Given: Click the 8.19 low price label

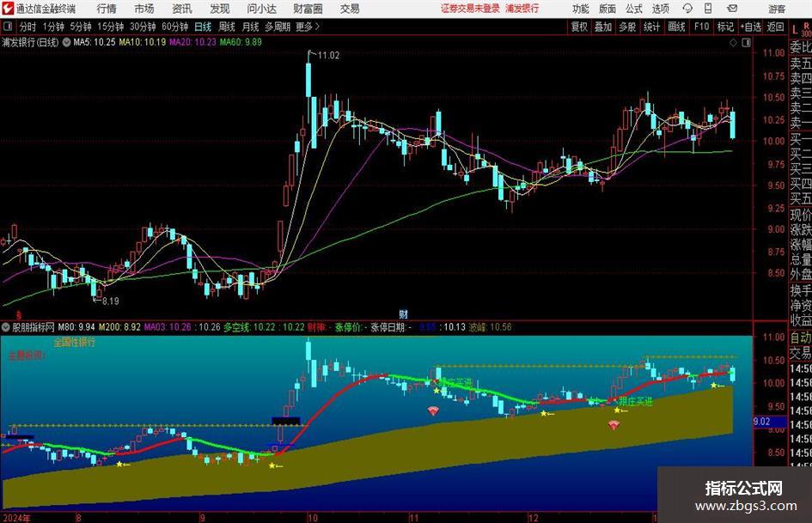Looking at the screenshot, I should [110, 301].
